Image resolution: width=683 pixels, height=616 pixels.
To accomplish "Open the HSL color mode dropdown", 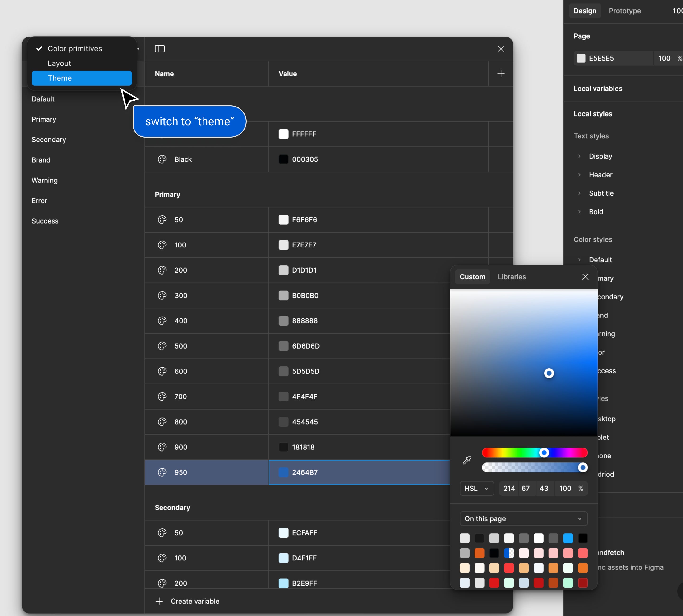I will (477, 488).
